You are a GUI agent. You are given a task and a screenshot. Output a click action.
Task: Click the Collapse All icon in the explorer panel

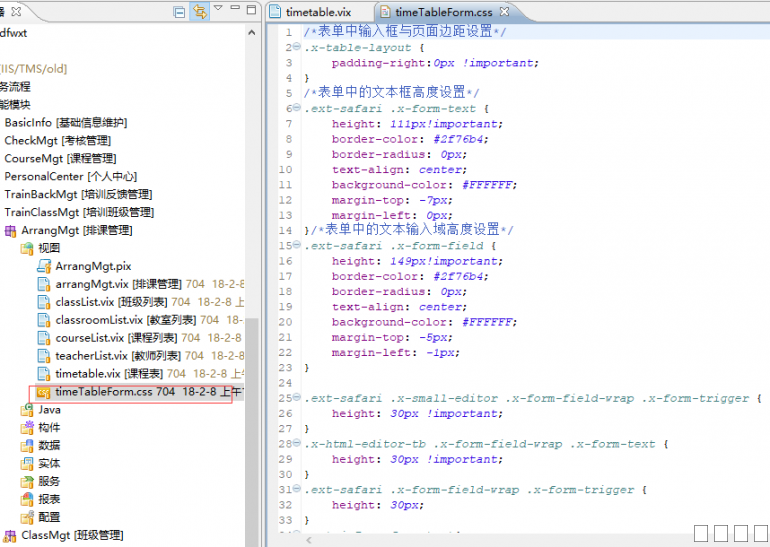[x=179, y=12]
